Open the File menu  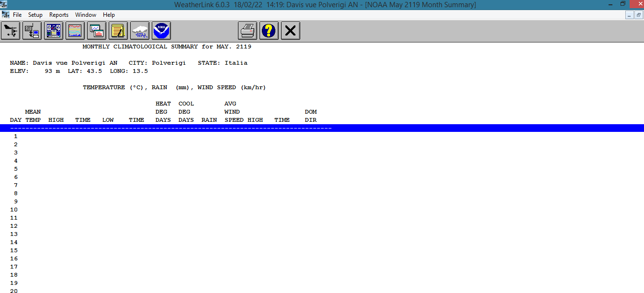tap(17, 15)
